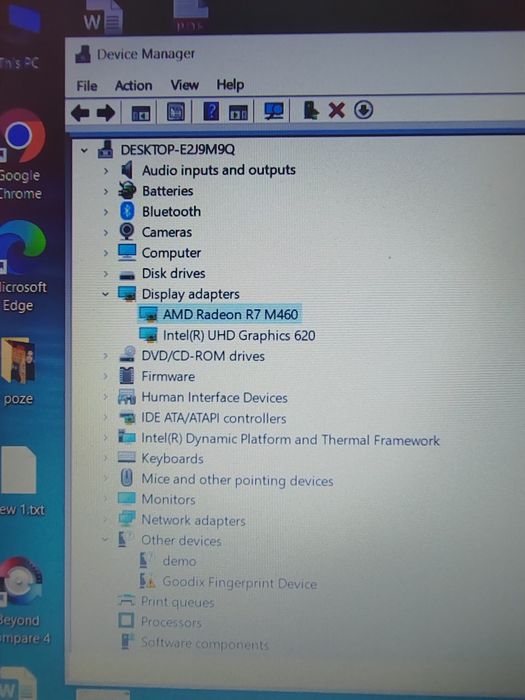The width and height of the screenshot is (525, 700).
Task: Click the Microsoft Edge desktop shortcut
Action: pyautogui.click(x=21, y=266)
